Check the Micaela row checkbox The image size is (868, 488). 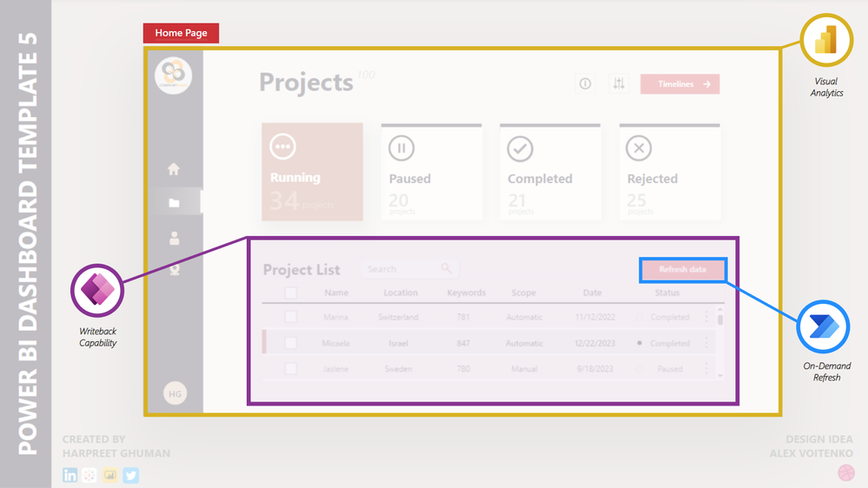290,343
